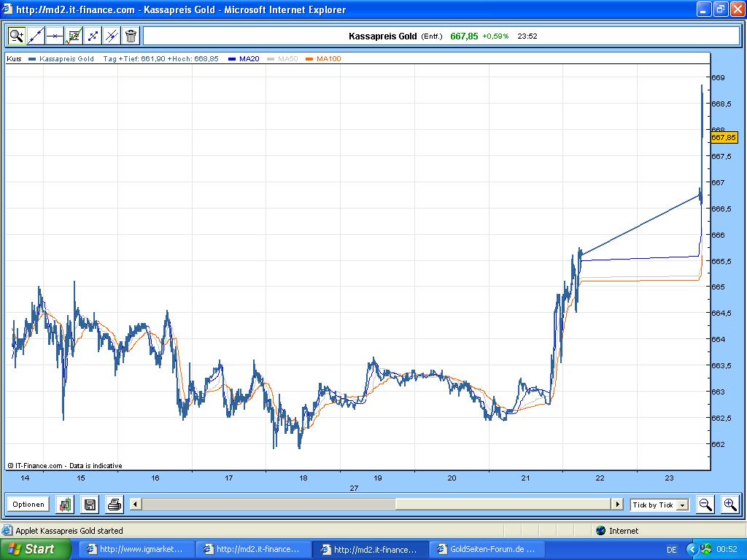Toggle the MA100 moving average legend
Image resolution: width=747 pixels, height=560 pixels.
[323, 59]
